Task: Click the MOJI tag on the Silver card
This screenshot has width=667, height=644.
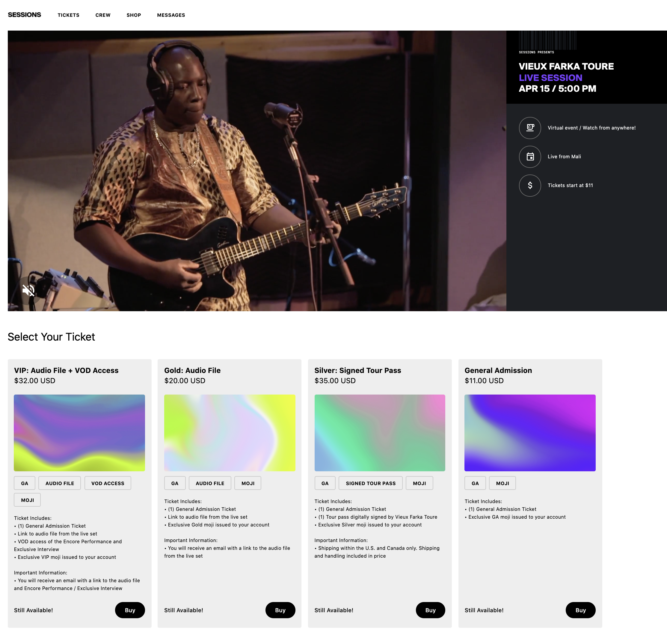Action: click(x=419, y=483)
